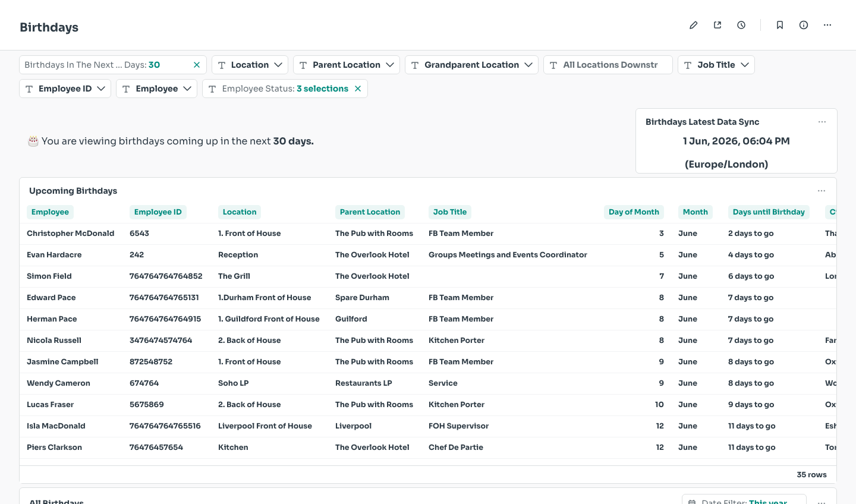Click Edward Pace's location 1.Durham Front of House
The height and width of the screenshot is (504, 856).
(x=265, y=298)
